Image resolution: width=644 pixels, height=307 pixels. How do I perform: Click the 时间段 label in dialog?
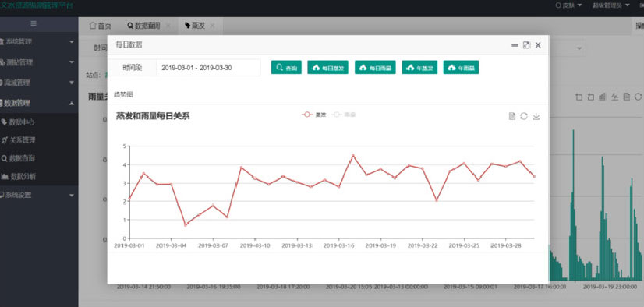[x=133, y=68]
